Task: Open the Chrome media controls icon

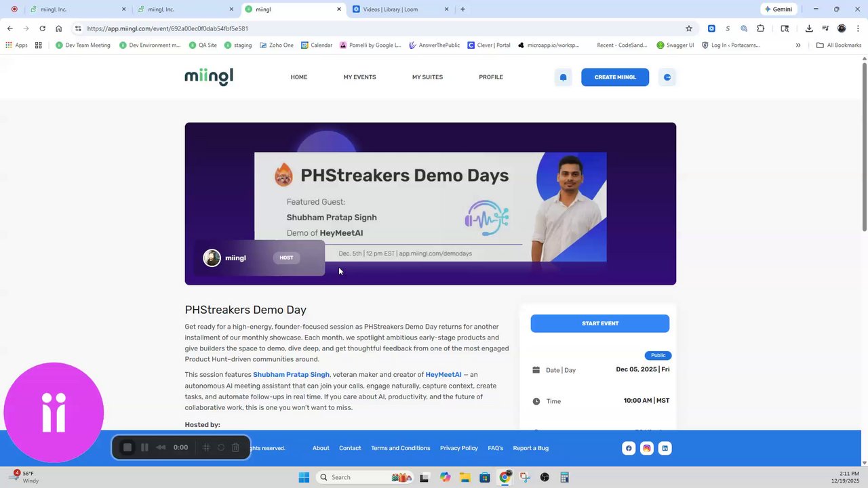Action: (x=825, y=28)
